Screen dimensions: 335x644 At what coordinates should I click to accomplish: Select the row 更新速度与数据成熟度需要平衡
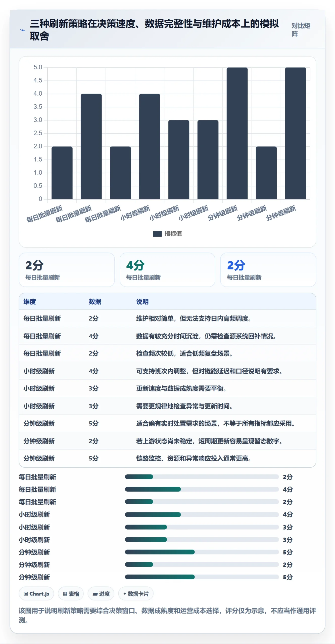coord(167,388)
